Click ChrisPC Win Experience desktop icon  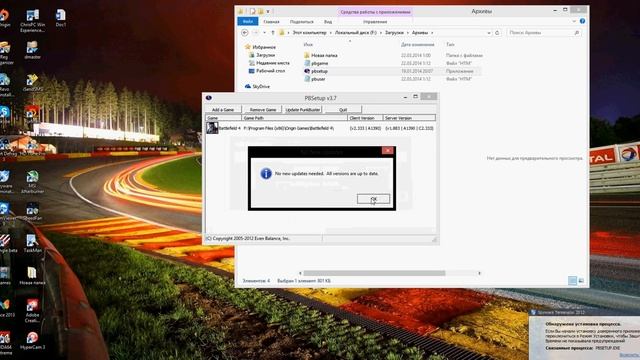(32, 21)
